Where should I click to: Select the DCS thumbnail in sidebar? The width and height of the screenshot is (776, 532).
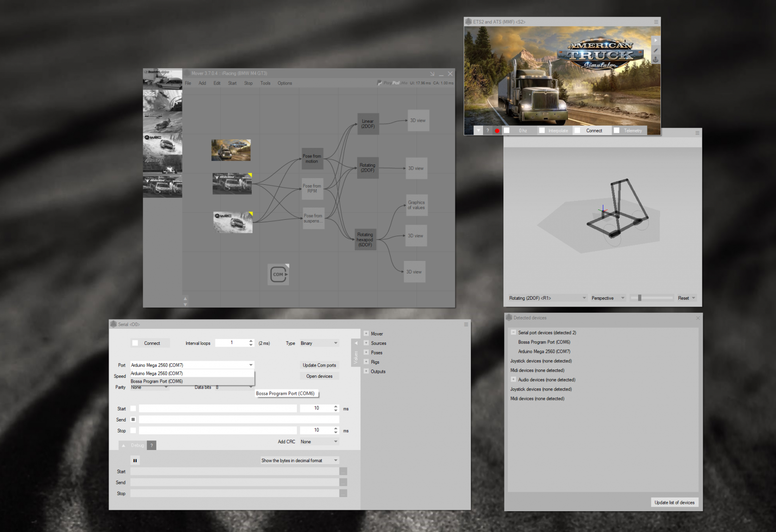162,100
